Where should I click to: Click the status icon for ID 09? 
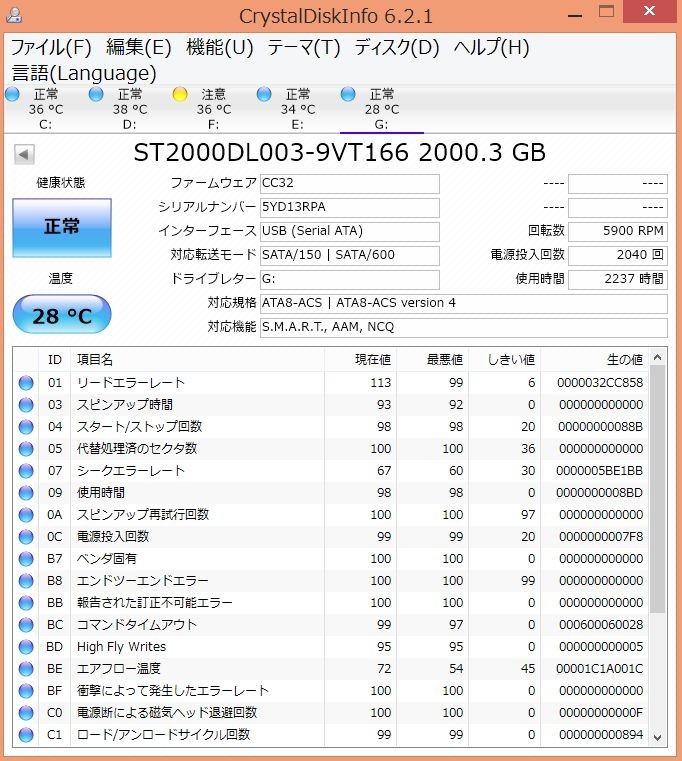coord(26,493)
